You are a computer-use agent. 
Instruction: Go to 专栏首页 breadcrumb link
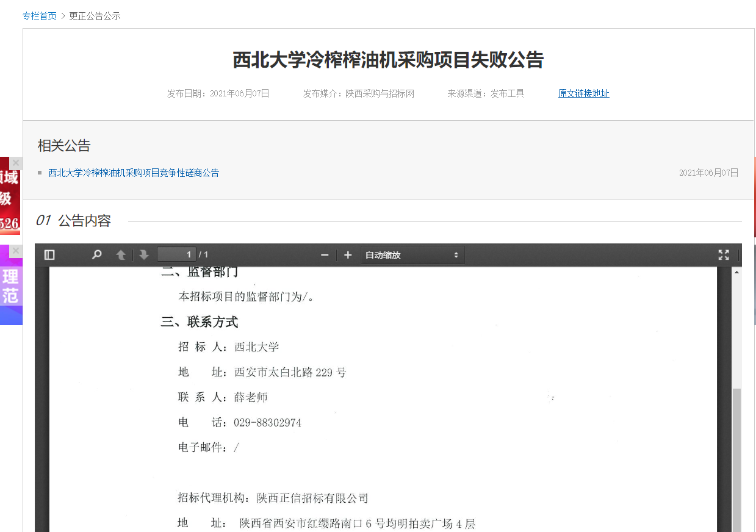(x=40, y=16)
